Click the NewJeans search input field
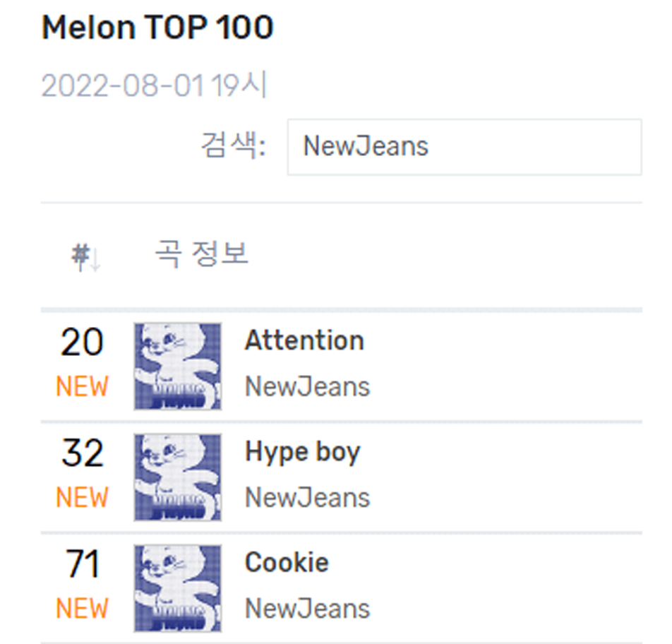The height and width of the screenshot is (644, 672). pos(464,147)
